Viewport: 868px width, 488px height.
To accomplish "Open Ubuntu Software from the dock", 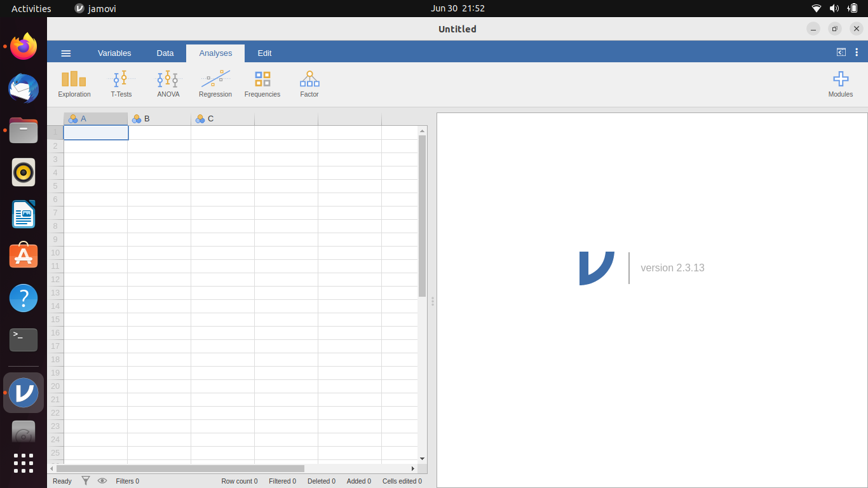I will click(x=24, y=256).
